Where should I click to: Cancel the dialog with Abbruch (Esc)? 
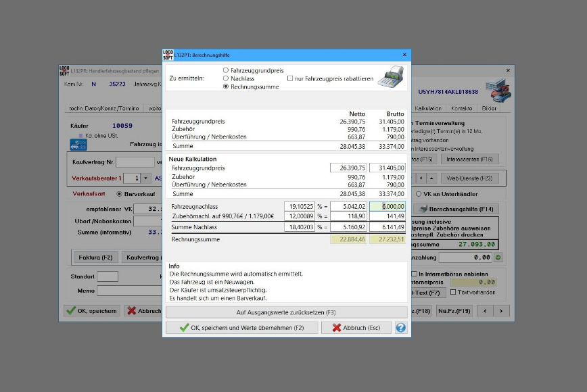click(x=356, y=328)
